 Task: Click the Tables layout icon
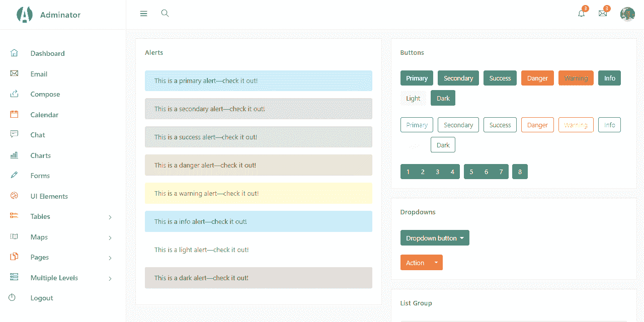[14, 216]
